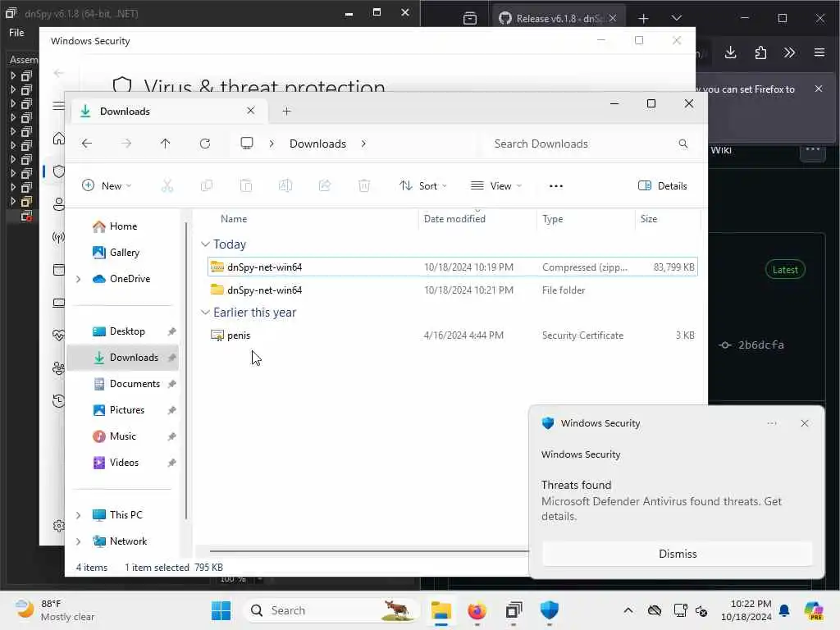Open the New item dropdown
The image size is (840, 630).
(107, 186)
